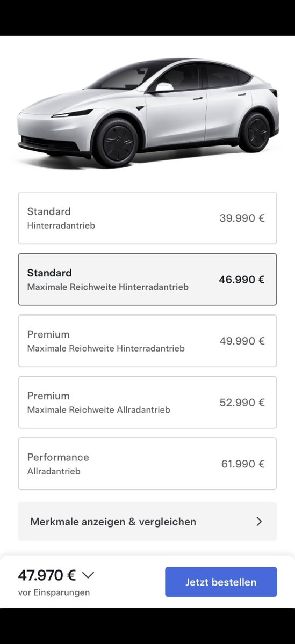Click right chevron in Merkmale row
Viewport: 295px width, 644px height.
[x=259, y=521]
